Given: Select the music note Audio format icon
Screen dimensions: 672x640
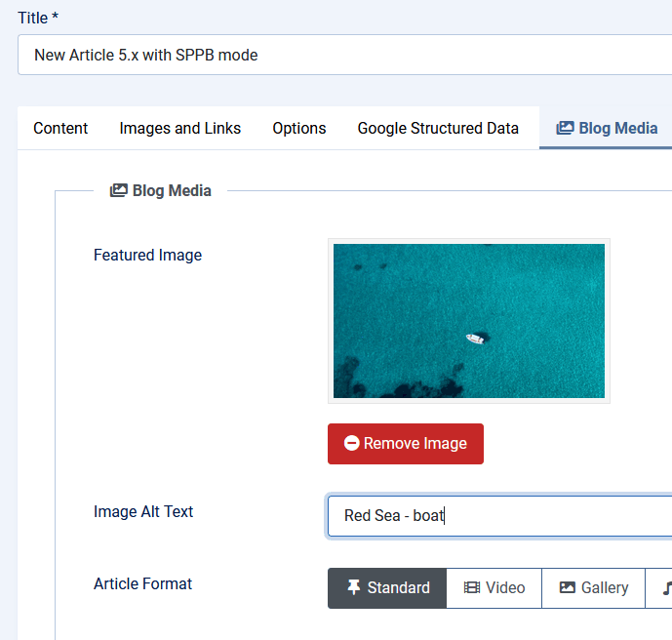Looking at the screenshot, I should [667, 588].
